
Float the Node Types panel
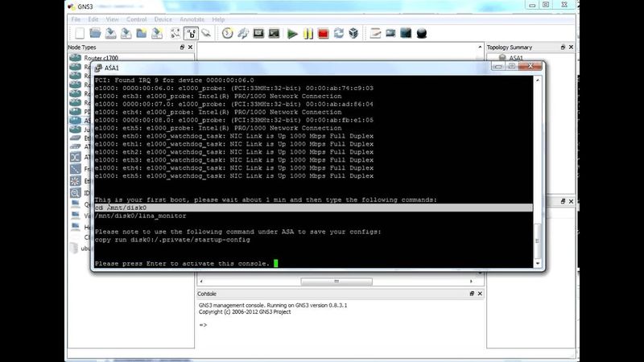[x=182, y=47]
